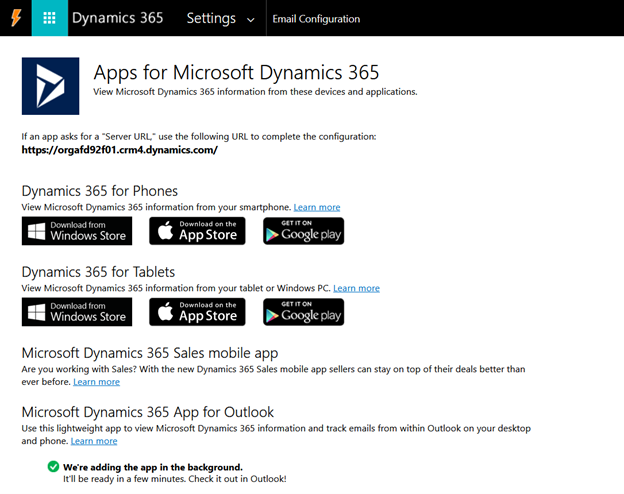Viewport: 624px width, 494px height.
Task: Click Microsoft Dynamics 365 App for Outlook heading
Action: (x=148, y=412)
